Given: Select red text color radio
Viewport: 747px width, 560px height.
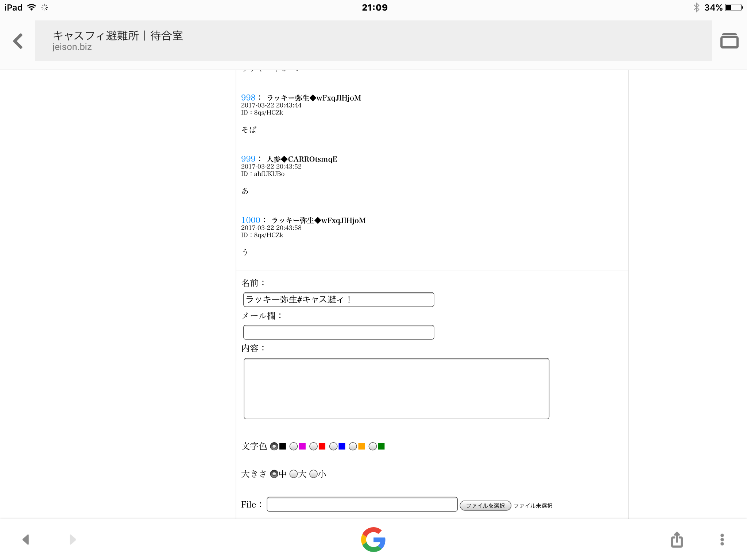Looking at the screenshot, I should click(313, 447).
